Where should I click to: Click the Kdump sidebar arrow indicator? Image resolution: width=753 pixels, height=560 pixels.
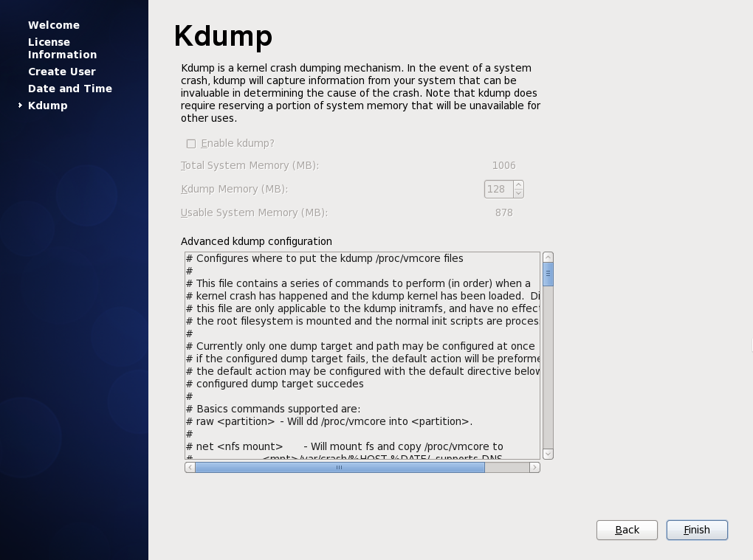click(x=20, y=106)
